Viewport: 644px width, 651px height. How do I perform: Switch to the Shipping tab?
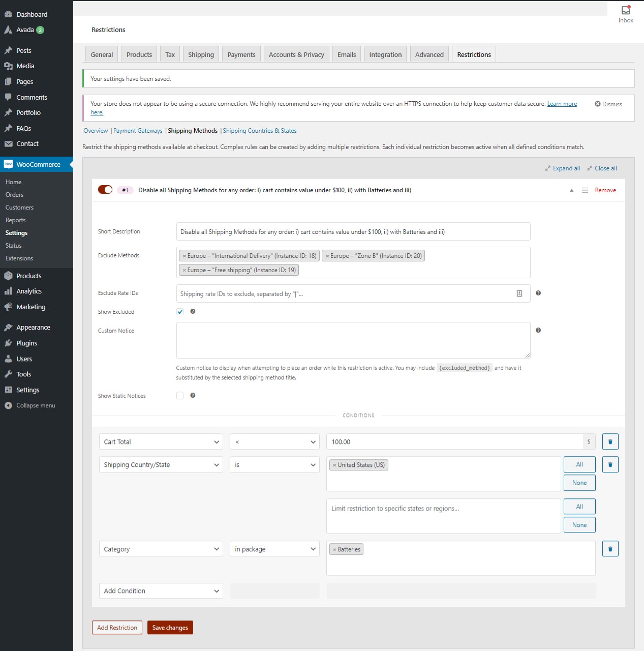pyautogui.click(x=201, y=54)
